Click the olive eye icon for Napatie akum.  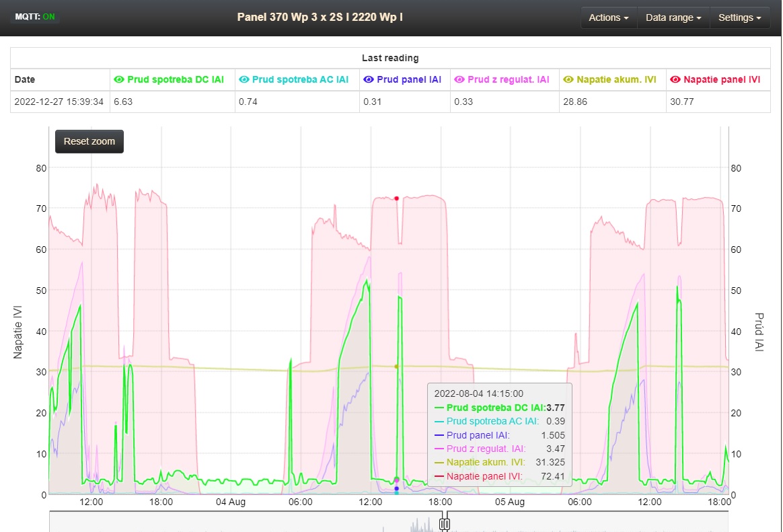(x=568, y=79)
